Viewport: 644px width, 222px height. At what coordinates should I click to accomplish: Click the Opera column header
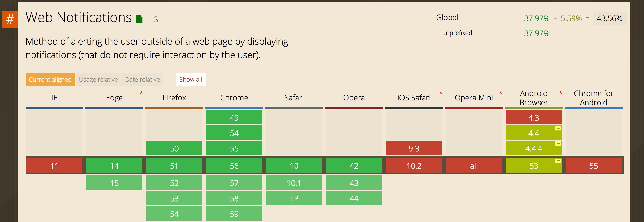354,98
